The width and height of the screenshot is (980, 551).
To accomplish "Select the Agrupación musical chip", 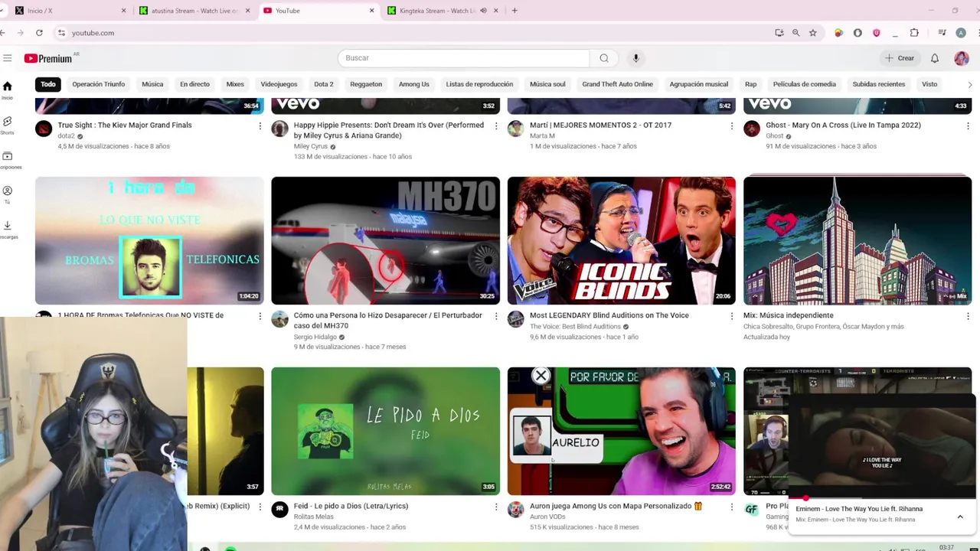I will click(698, 84).
